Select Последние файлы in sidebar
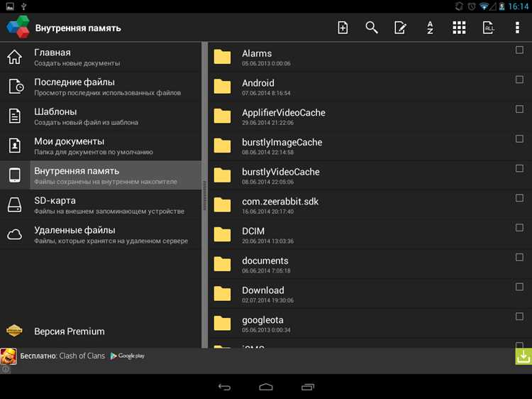This screenshot has width=532, height=399. (x=101, y=87)
